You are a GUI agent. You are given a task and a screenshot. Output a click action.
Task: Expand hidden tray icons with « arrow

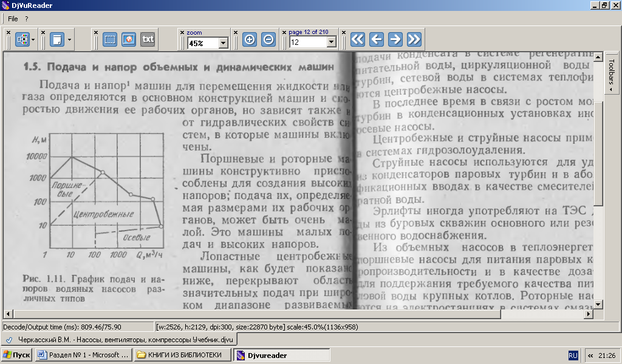point(590,356)
